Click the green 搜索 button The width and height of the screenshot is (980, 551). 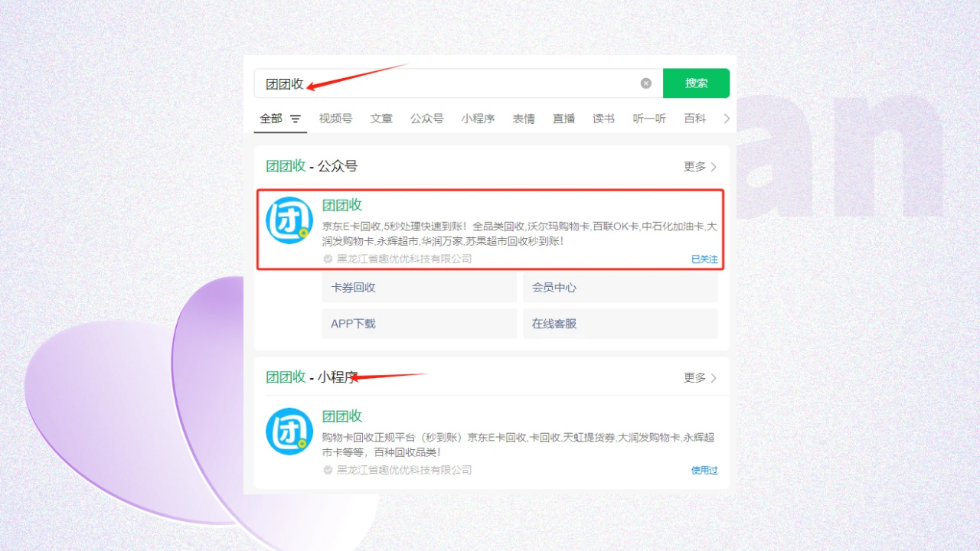point(696,83)
